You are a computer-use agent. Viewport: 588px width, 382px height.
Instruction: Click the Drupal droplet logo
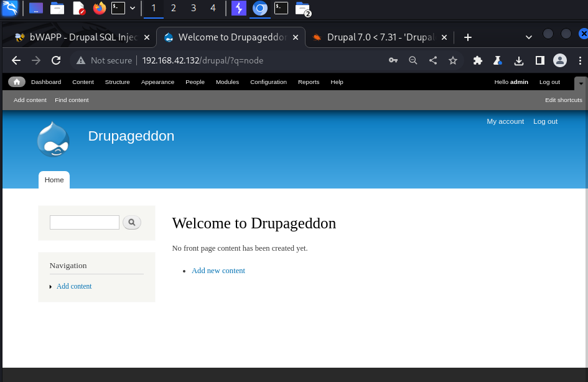click(53, 139)
